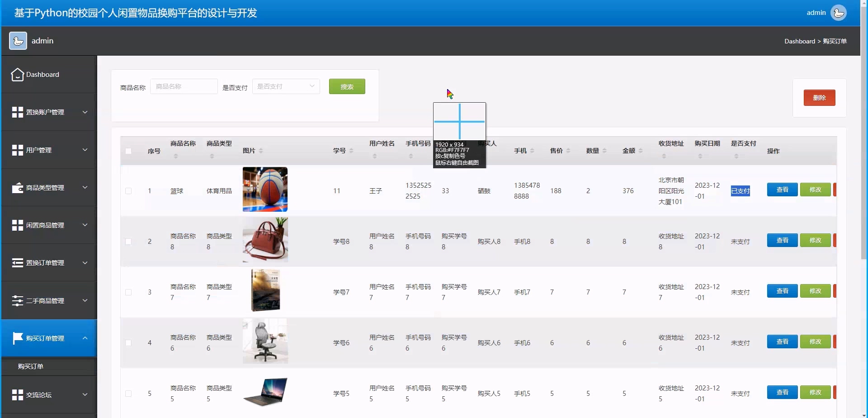Sort by 用户姓名 column arrows
Screen dimensions: 868x418
point(375,156)
